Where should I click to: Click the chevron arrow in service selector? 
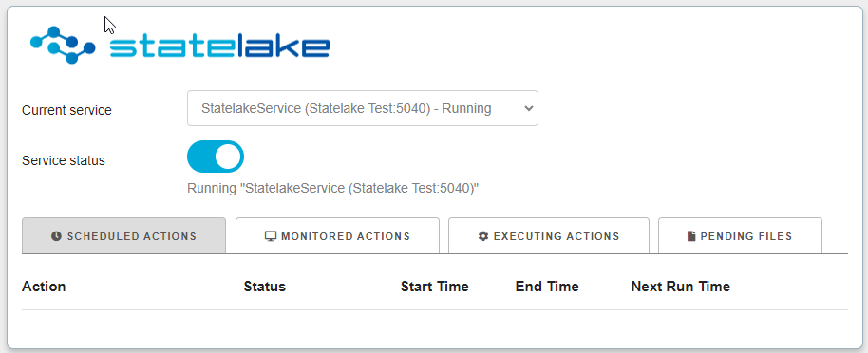(x=528, y=108)
